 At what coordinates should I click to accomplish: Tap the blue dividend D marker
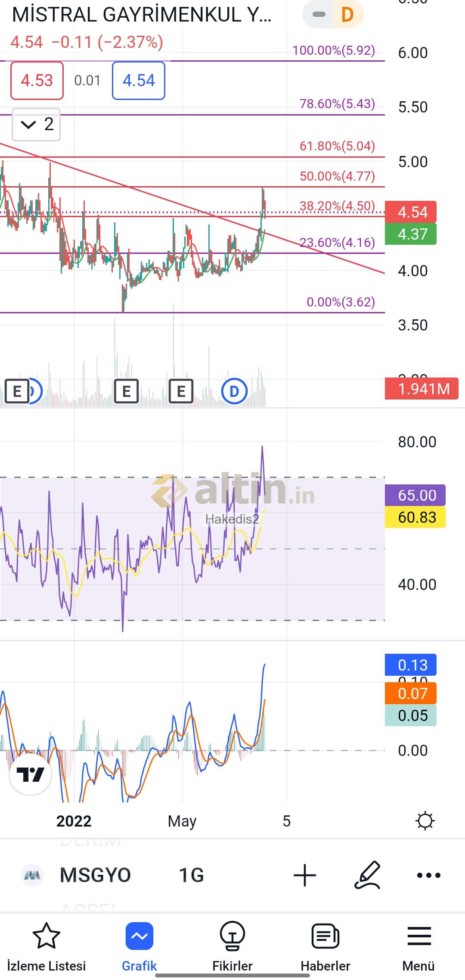[234, 391]
